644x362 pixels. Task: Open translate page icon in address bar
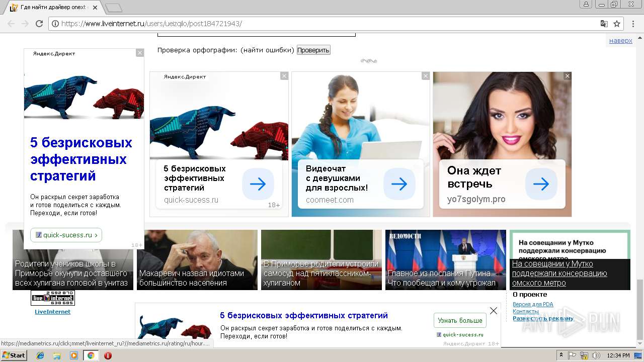(604, 24)
